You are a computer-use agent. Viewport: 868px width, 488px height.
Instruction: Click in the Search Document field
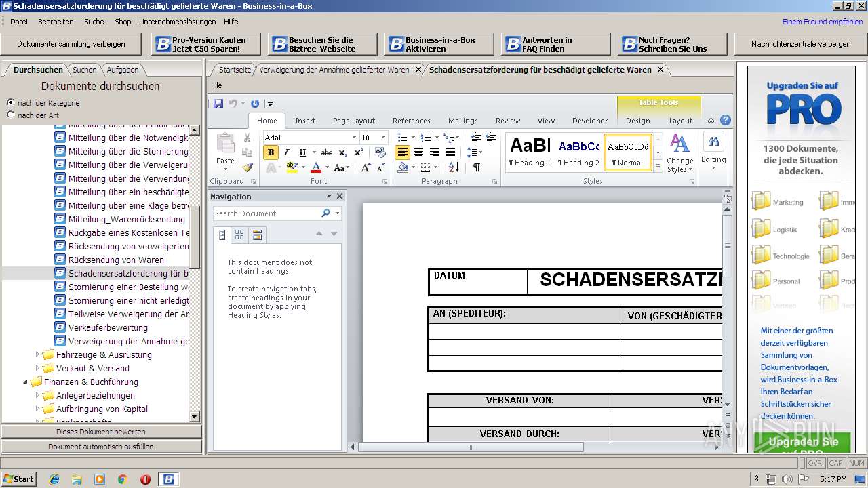point(266,213)
